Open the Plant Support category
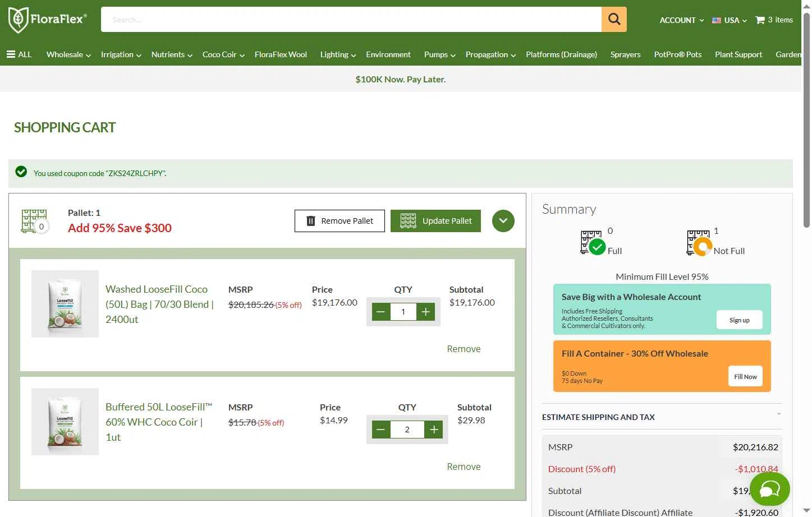This screenshot has width=812, height=517. 738,54
